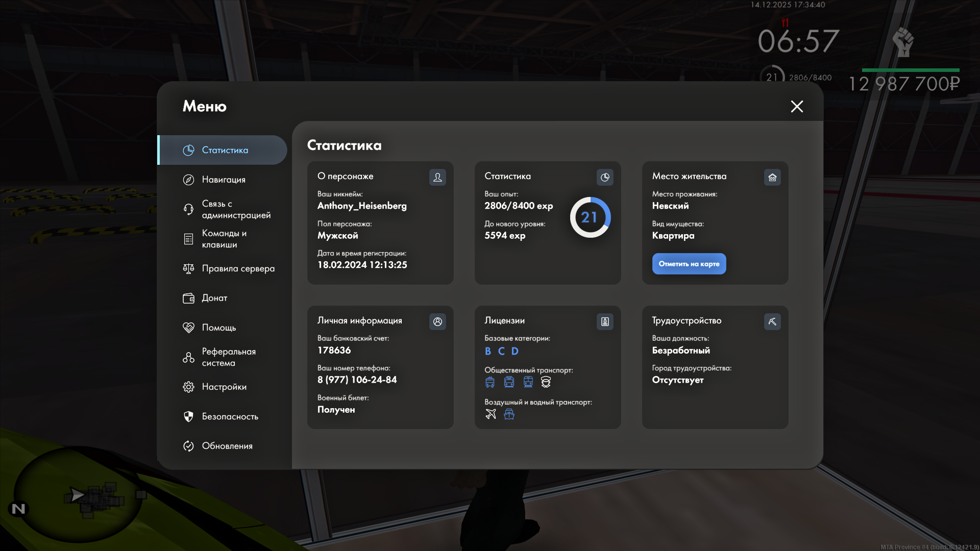Click the house icon in Место жительства

[x=772, y=177]
